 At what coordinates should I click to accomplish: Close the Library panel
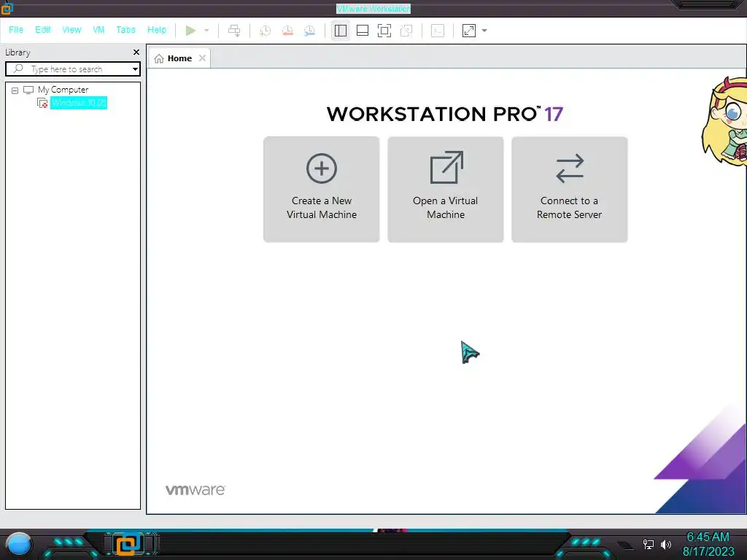point(136,52)
